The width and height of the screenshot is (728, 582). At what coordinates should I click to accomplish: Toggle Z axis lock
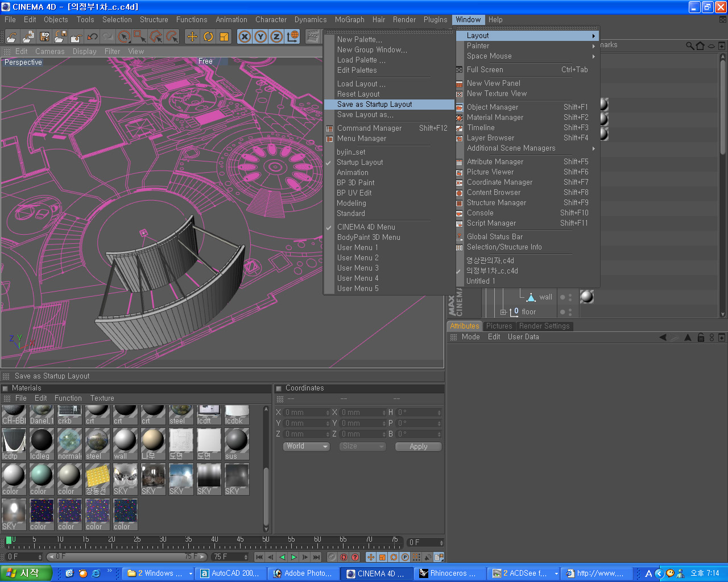coord(276,37)
